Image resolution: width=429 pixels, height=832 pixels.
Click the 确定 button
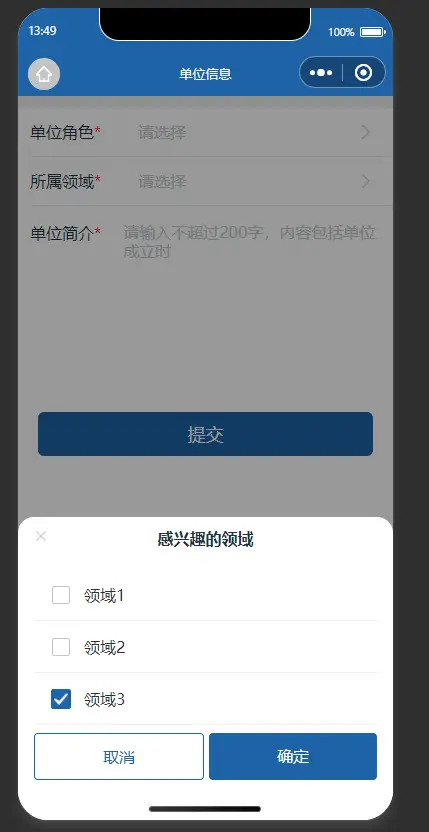pos(293,757)
